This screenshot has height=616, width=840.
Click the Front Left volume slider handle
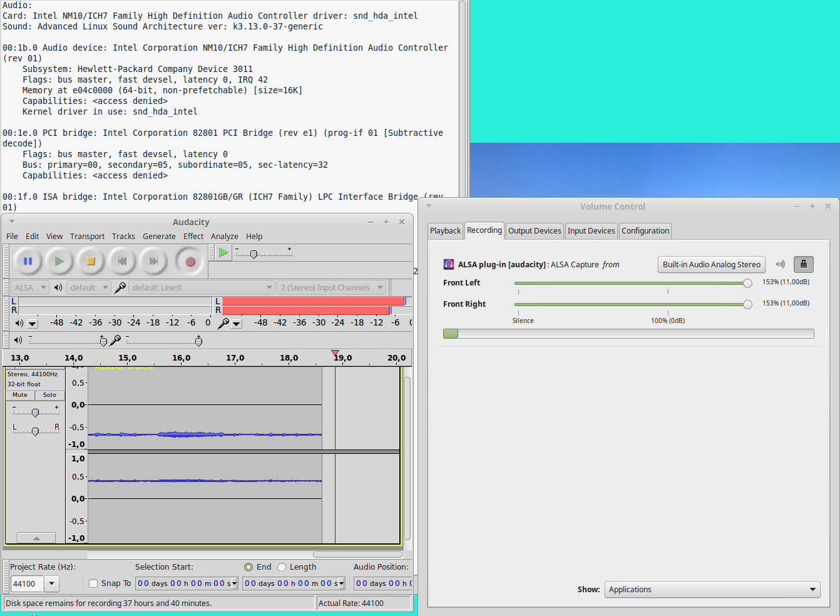(x=747, y=283)
